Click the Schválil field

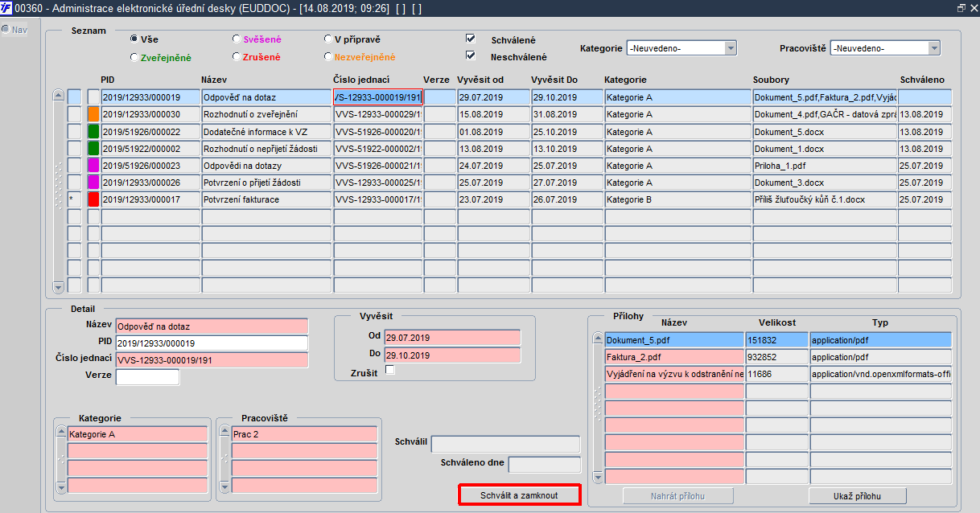(505, 445)
